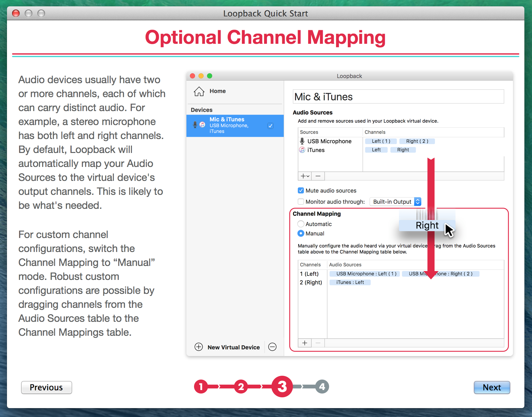This screenshot has width=532, height=417.
Task: Click the New Virtual Device label
Action: click(x=234, y=347)
